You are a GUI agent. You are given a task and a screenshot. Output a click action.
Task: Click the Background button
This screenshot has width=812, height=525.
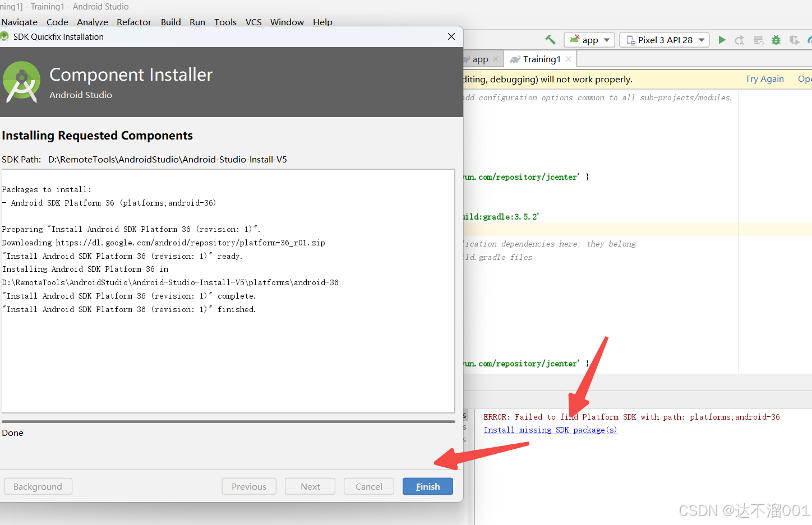(x=38, y=486)
